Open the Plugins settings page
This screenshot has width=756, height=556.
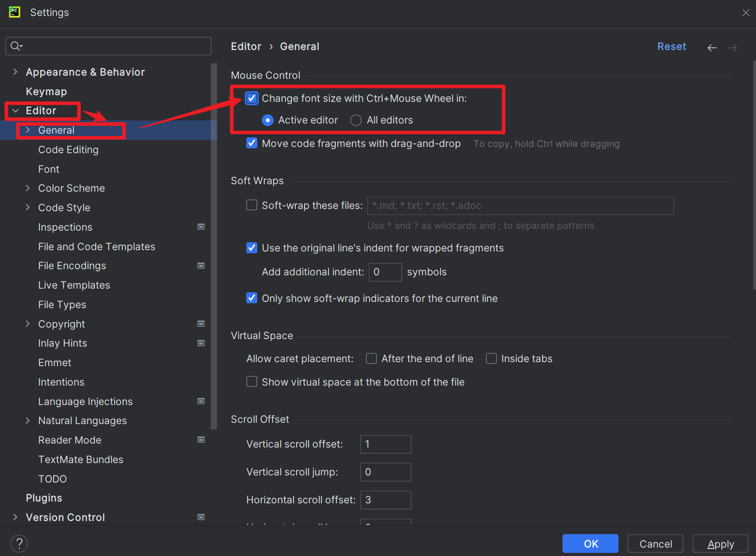point(44,498)
